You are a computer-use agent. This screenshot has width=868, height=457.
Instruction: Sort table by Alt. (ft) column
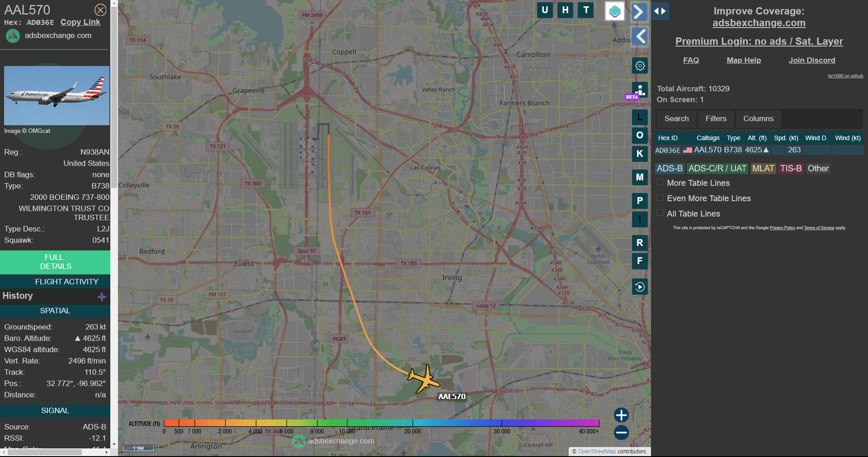757,138
